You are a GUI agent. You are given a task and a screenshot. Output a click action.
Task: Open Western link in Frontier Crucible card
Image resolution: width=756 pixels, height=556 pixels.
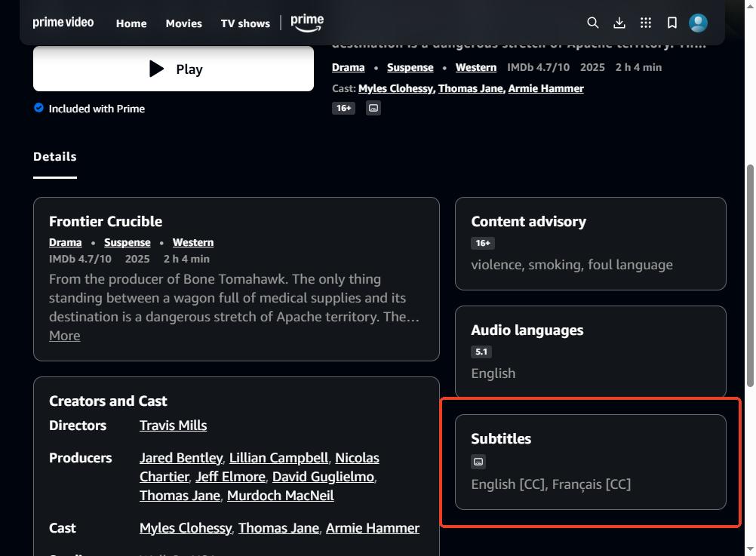coord(193,243)
